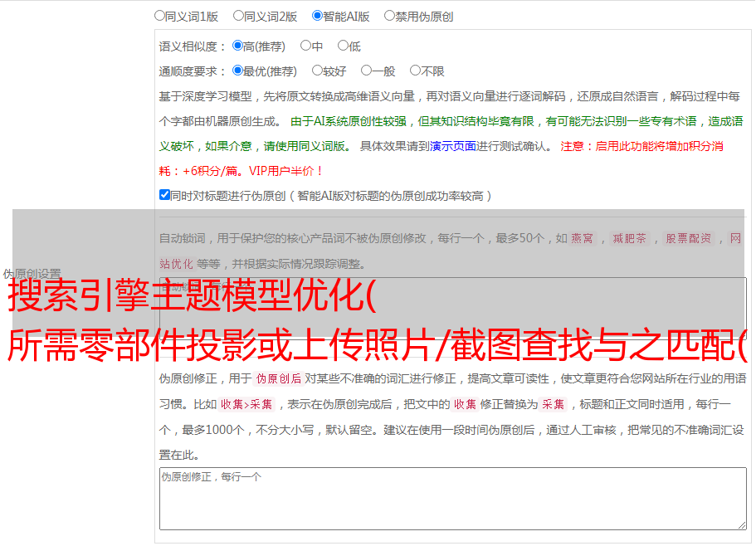The height and width of the screenshot is (546, 756).
Task: Pick 不限 for 通顺度要求
Action: (x=415, y=71)
